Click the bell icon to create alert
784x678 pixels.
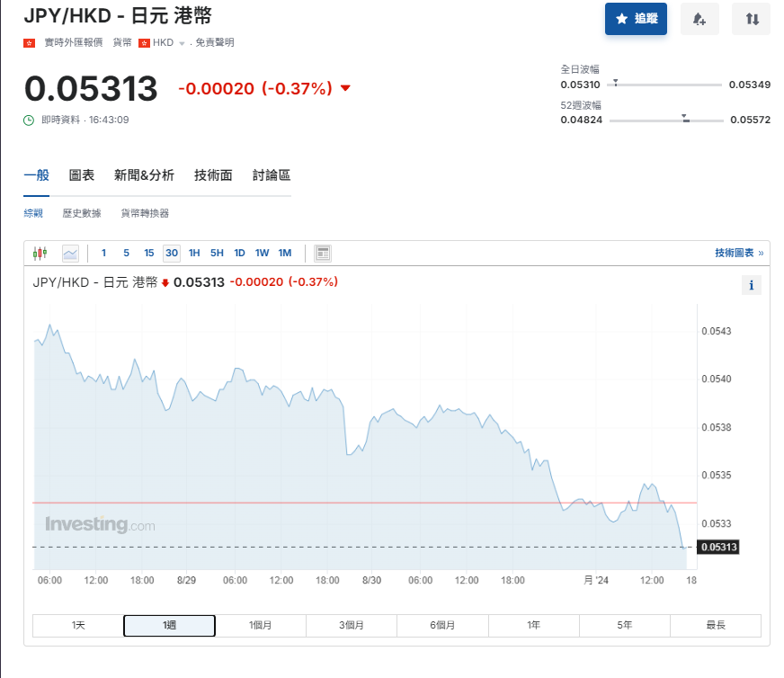[x=699, y=19]
